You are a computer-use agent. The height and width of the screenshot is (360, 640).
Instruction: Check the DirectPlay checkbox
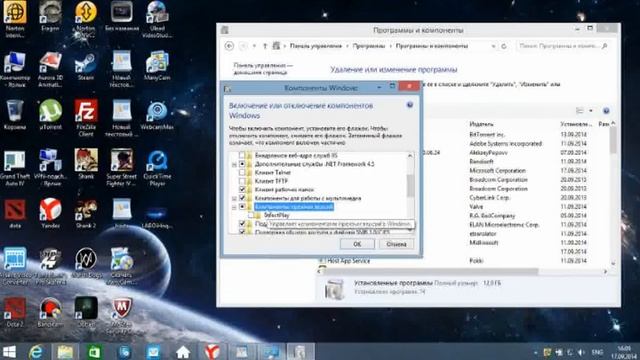pyautogui.click(x=251, y=215)
